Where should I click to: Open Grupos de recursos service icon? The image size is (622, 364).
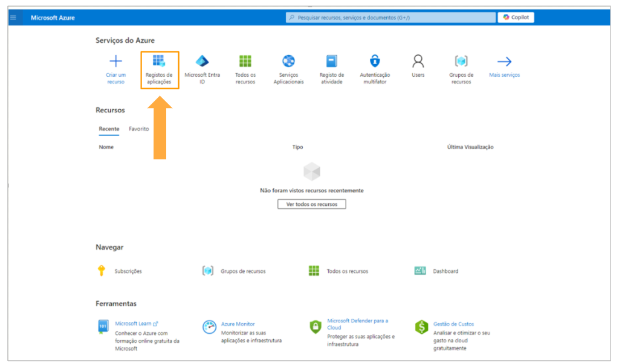coord(461,62)
